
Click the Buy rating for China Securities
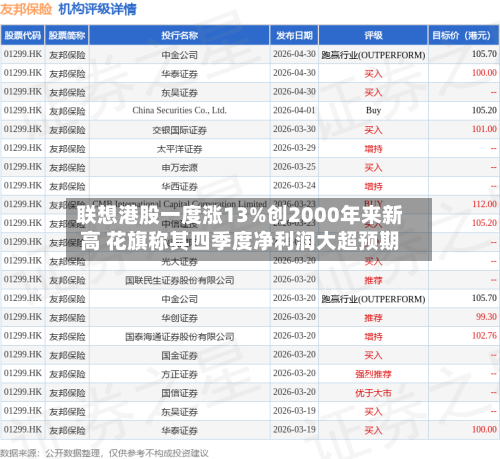coord(373,110)
